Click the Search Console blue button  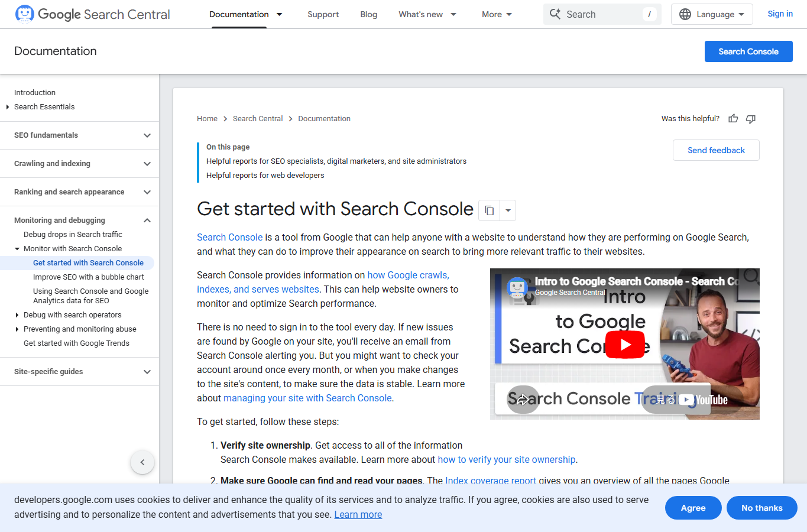pos(748,51)
